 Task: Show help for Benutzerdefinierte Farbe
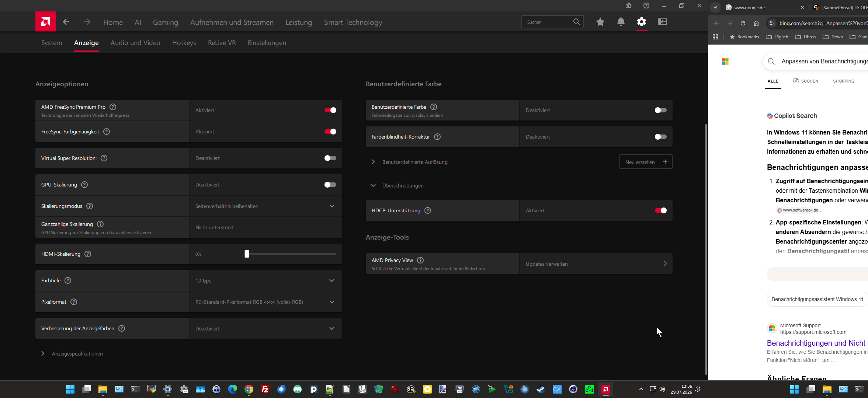(434, 107)
